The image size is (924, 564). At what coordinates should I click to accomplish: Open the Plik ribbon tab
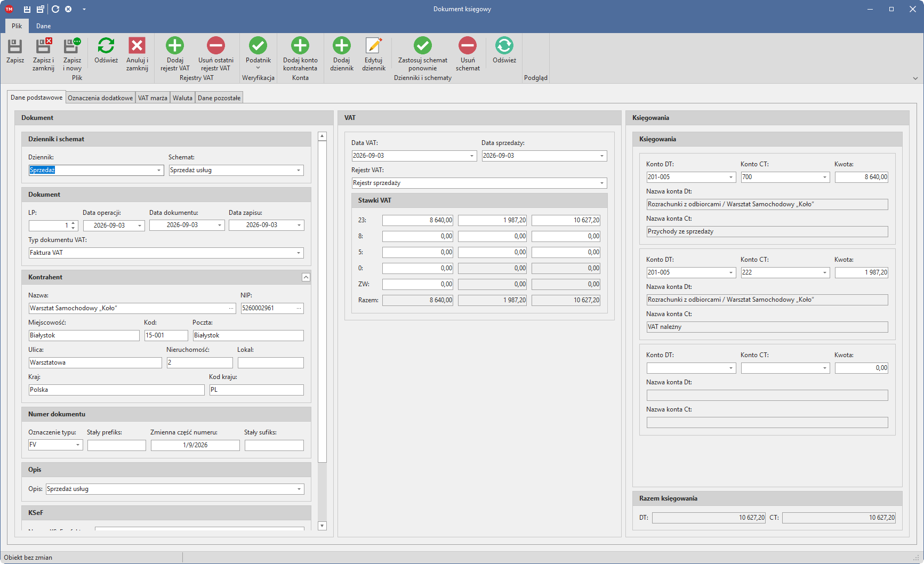click(x=17, y=26)
